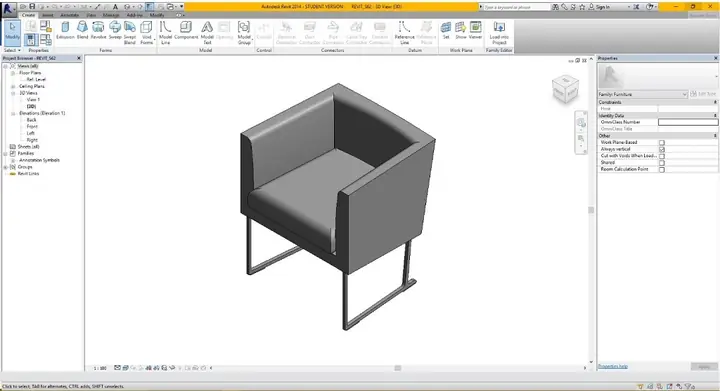Toggle Work Plane-Based checkbox

coord(662,143)
